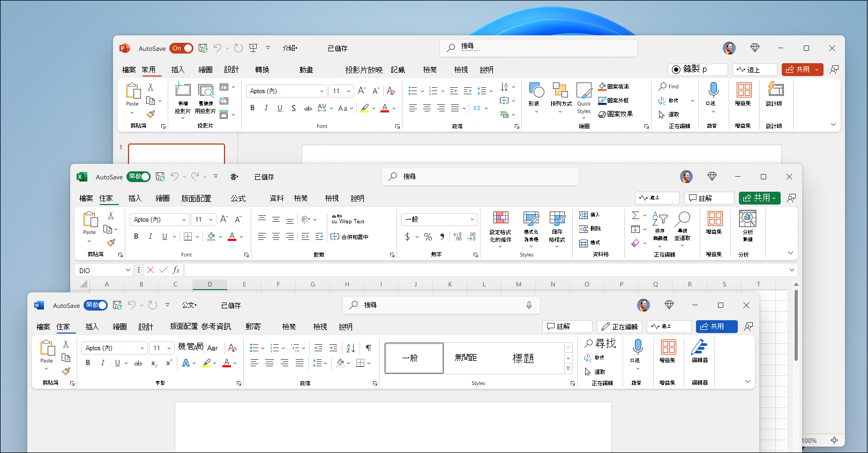The image size is (868, 453).
Task: Toggle Wrap Text in Excel
Action: point(348,220)
